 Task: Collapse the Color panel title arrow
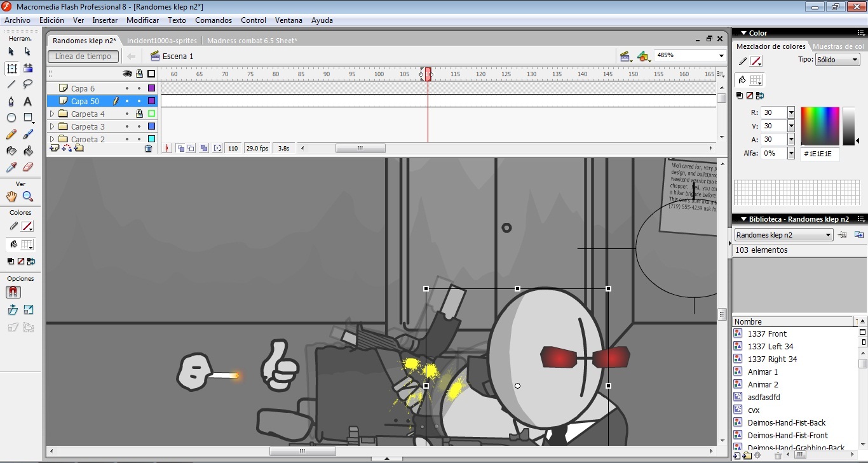pos(743,33)
